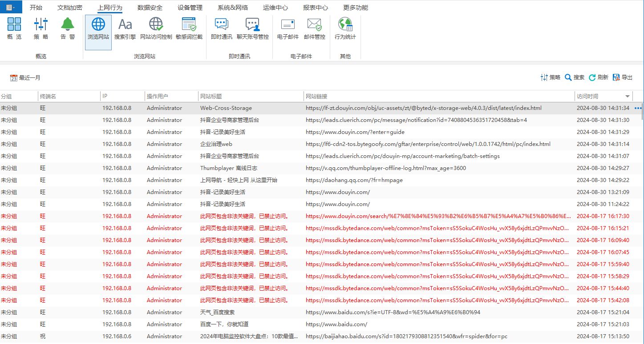
Task: Select the Web-Cross-Storage row title
Action: click(226, 108)
